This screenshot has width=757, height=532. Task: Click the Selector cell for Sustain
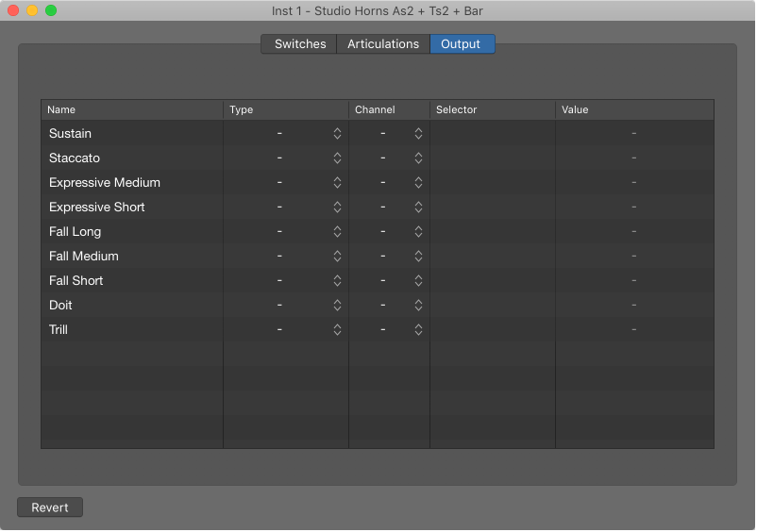(493, 134)
